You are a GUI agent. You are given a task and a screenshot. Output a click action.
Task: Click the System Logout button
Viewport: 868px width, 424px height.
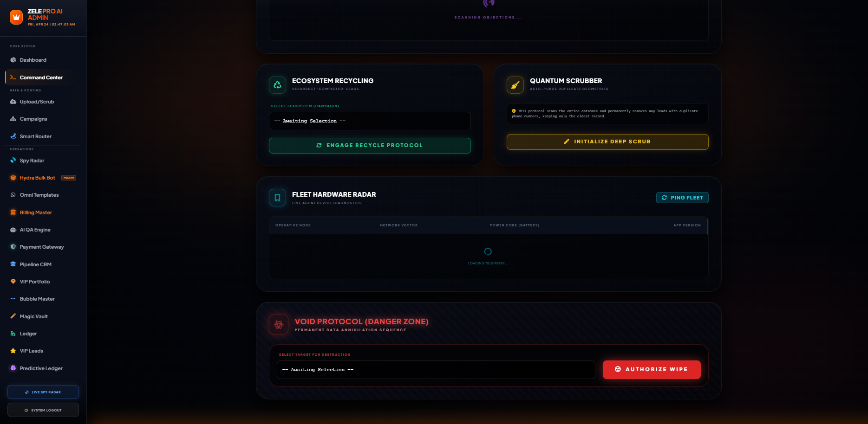(x=43, y=410)
